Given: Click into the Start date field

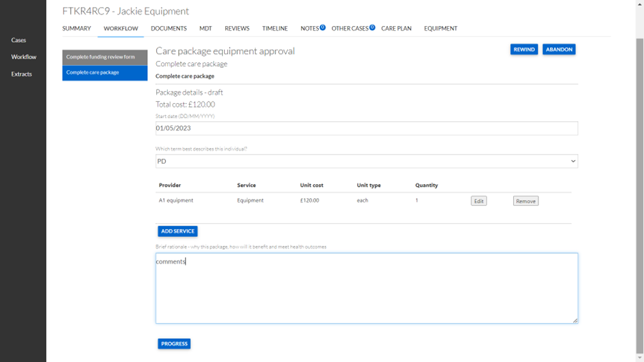Looking at the screenshot, I should click(367, 129).
